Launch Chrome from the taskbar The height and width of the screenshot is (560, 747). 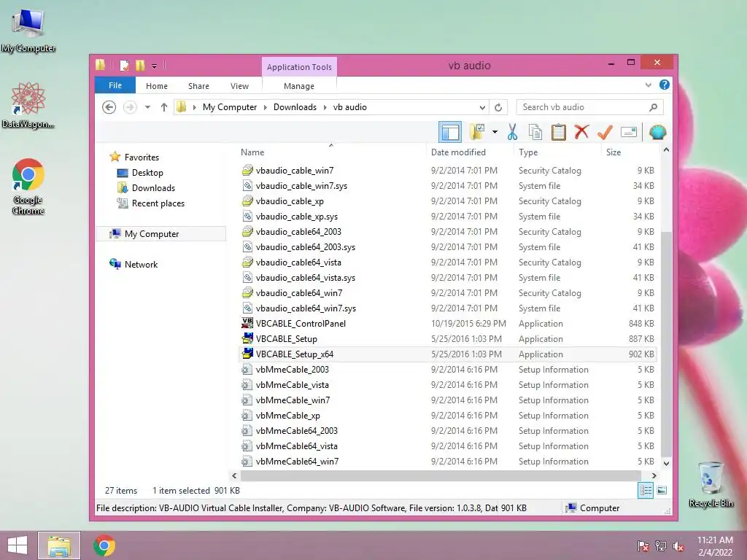coord(104,545)
